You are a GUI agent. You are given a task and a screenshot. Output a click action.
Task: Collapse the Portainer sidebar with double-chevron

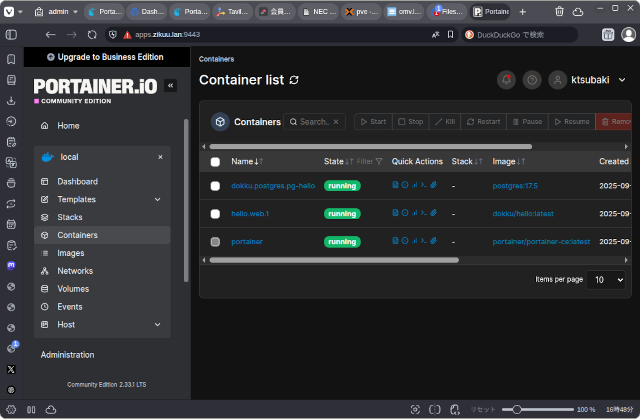[x=171, y=85]
